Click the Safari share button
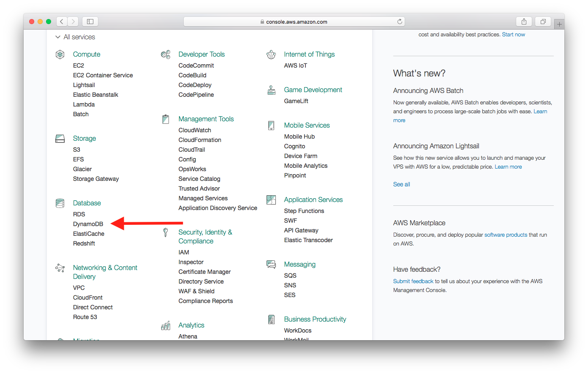This screenshot has width=588, height=374. pyautogui.click(x=524, y=22)
